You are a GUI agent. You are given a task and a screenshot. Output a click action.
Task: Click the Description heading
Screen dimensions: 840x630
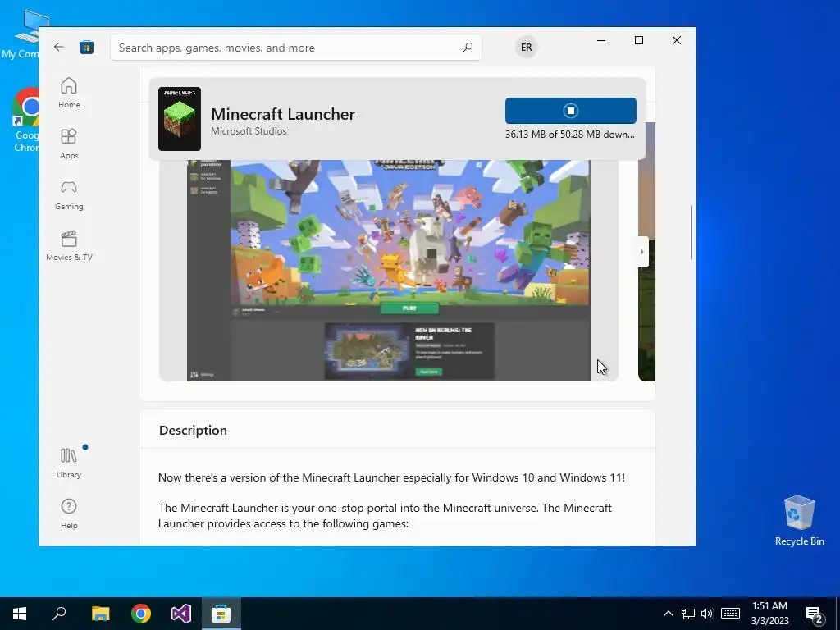193,430
